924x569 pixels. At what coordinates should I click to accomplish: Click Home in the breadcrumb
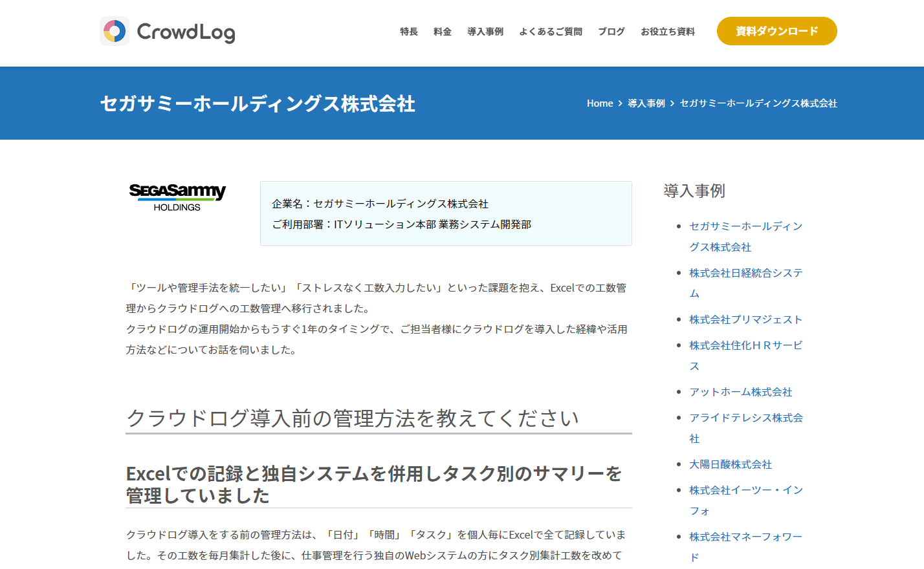(599, 103)
